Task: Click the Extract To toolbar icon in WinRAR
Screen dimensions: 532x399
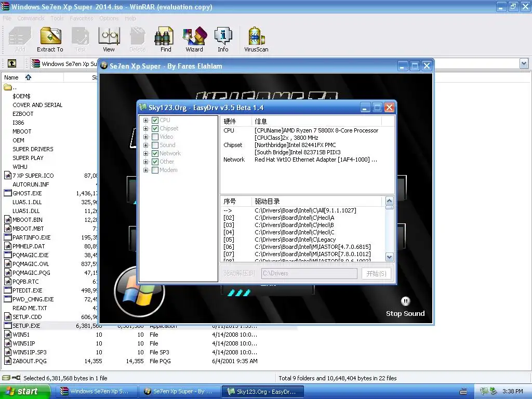Action: tap(50, 39)
